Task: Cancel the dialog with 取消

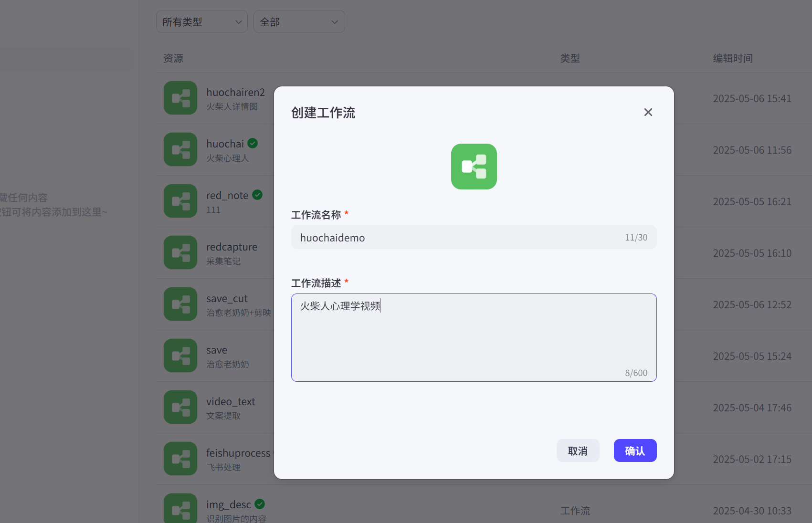Action: [578, 450]
